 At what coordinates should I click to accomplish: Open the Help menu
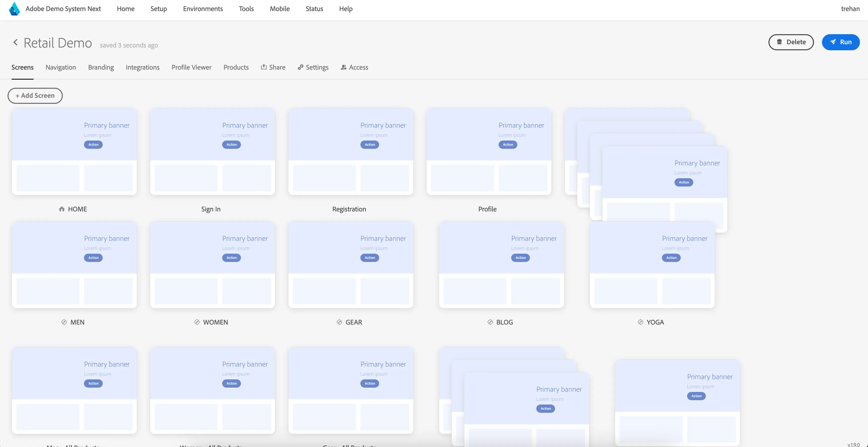tap(346, 9)
